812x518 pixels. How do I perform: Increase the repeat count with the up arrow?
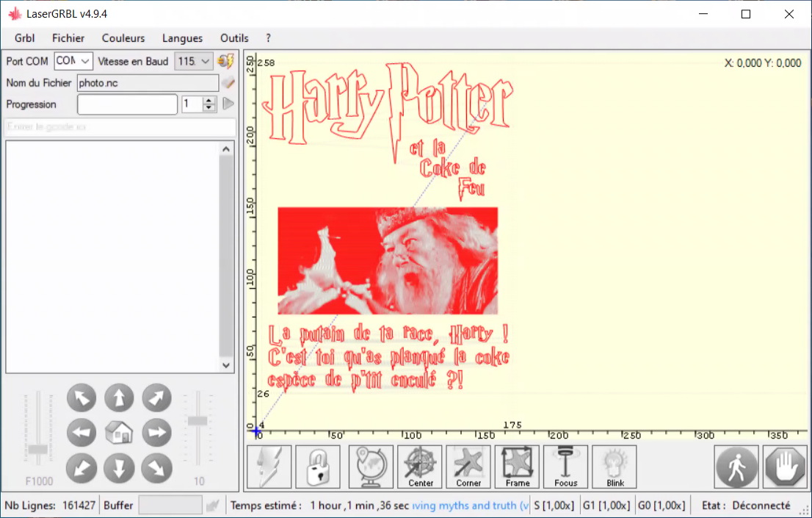tap(209, 101)
